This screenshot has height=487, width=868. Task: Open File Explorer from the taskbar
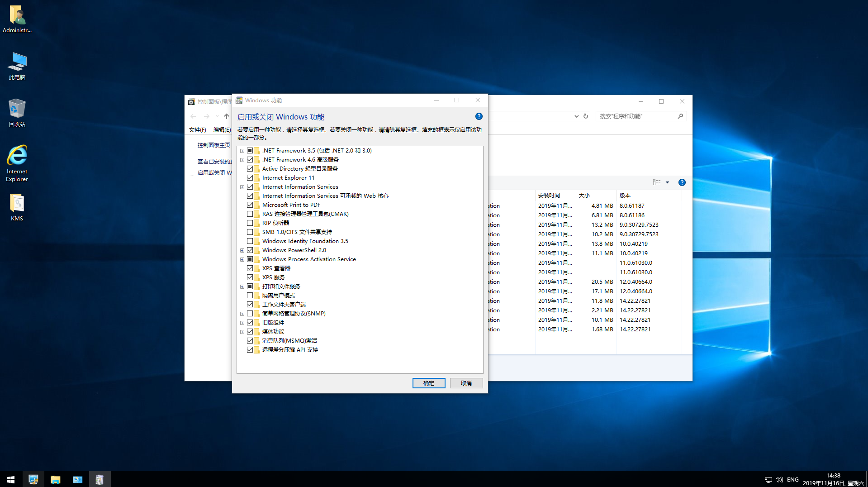pyautogui.click(x=55, y=479)
